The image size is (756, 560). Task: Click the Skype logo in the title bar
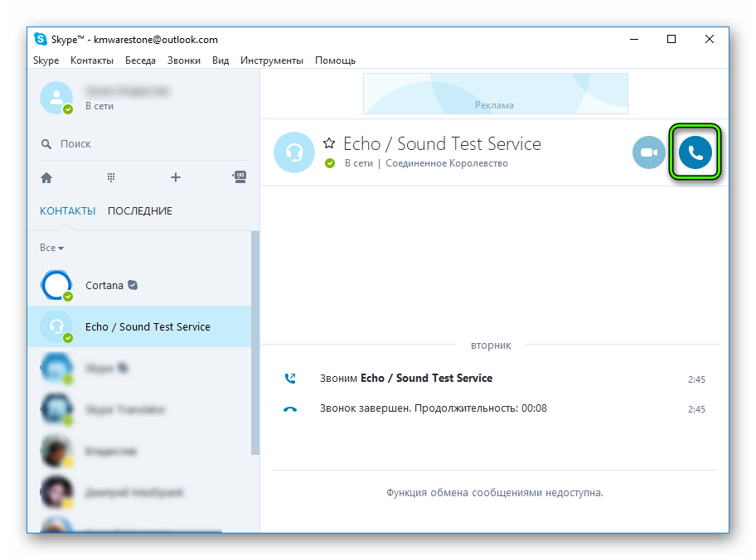pyautogui.click(x=41, y=39)
